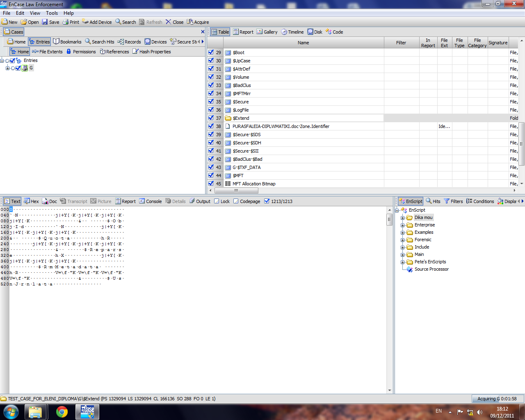Screen dimensions: 525x420
Task: Open the Hits tab in right pane
Action: coord(433,201)
